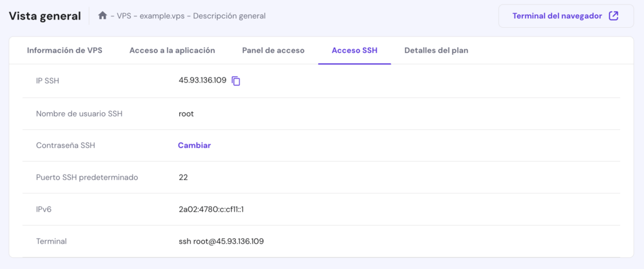
Task: Click the Descripción general breadcrumb text
Action: coord(229,16)
